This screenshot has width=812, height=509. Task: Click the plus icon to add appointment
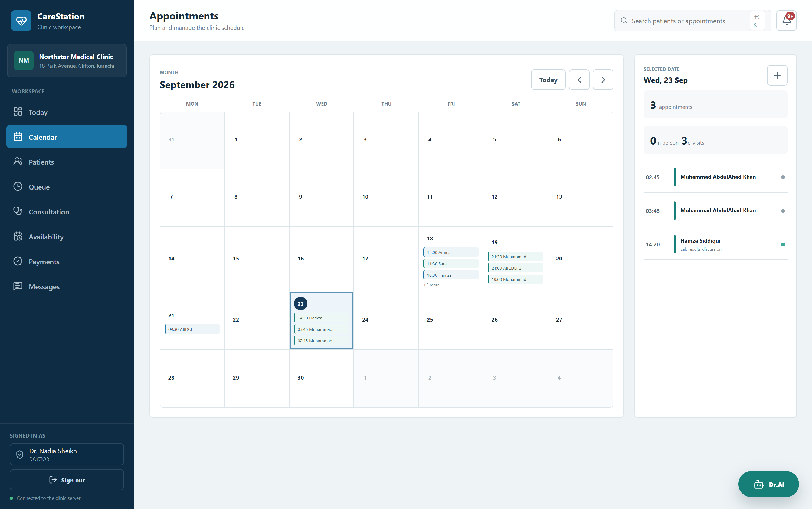(x=777, y=76)
